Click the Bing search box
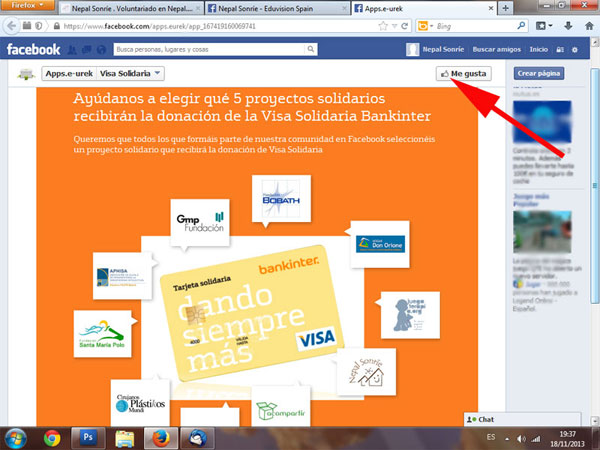Viewport: 600px width, 450px height. click(474, 26)
